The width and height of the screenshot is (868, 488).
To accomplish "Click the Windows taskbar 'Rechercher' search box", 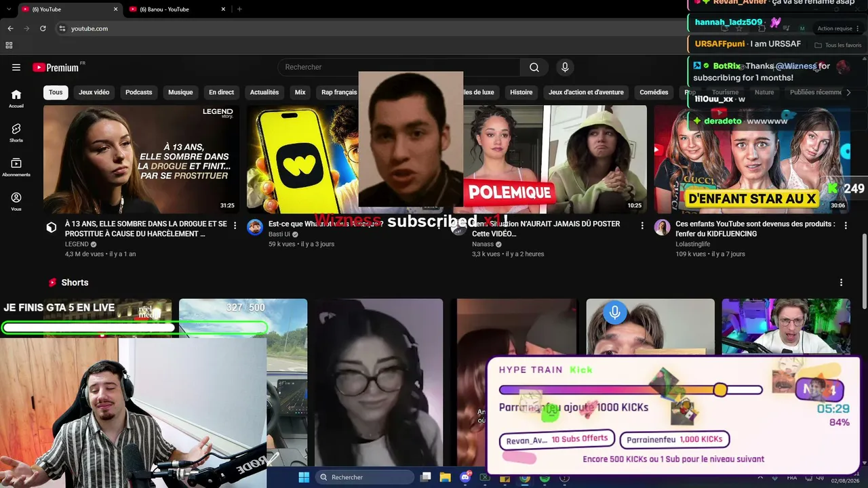I will [365, 477].
